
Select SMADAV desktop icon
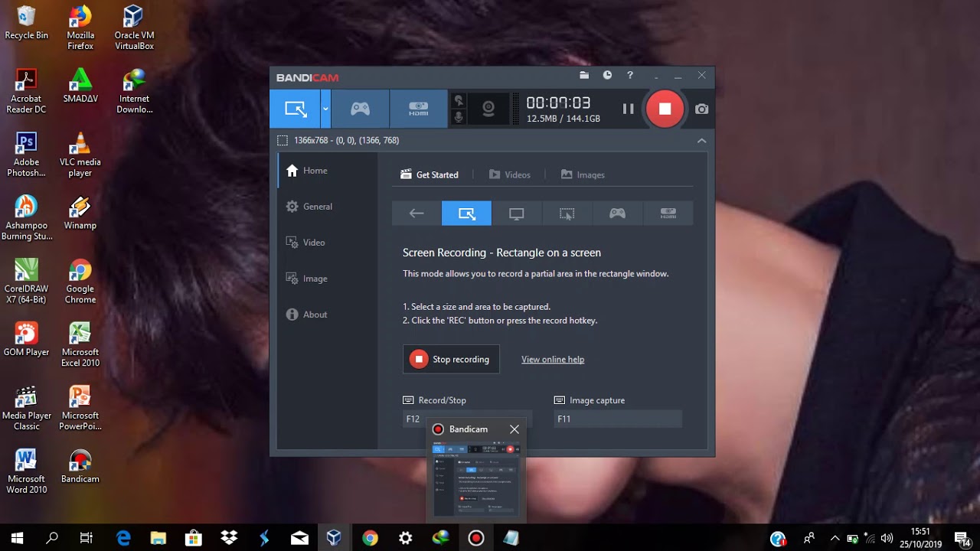[x=80, y=86]
